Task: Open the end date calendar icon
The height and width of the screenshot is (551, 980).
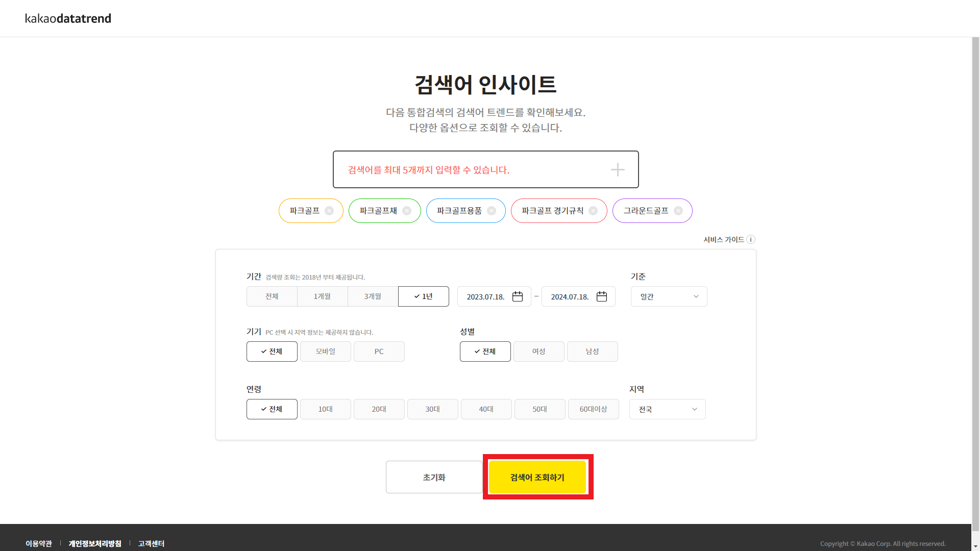Action: pos(602,296)
